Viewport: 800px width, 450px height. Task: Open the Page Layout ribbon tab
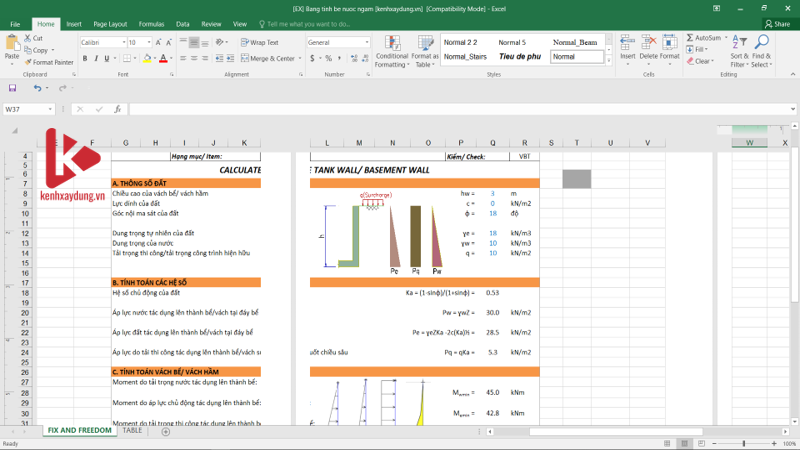coord(110,23)
